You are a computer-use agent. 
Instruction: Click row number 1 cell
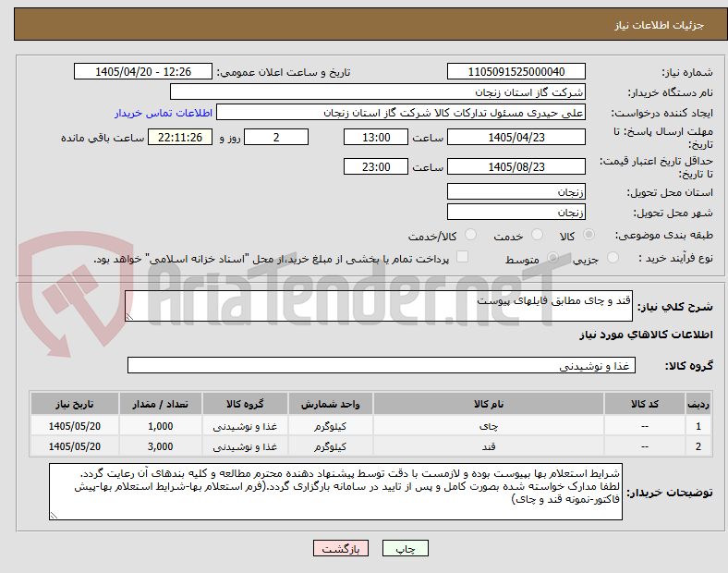tap(698, 426)
